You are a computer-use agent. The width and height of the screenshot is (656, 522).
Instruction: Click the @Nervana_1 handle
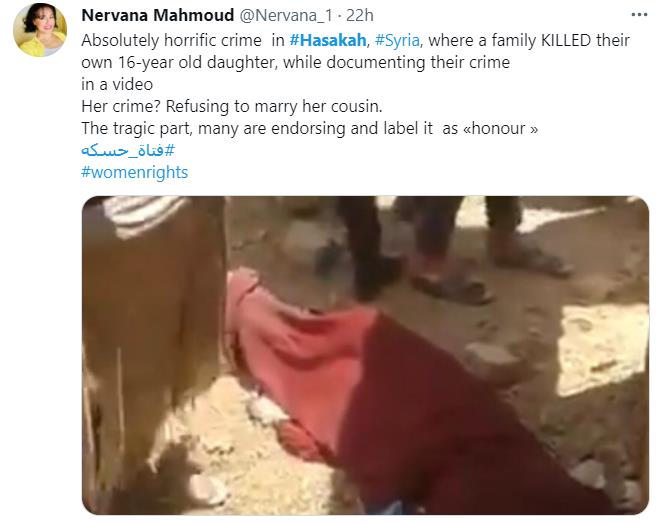pos(286,15)
